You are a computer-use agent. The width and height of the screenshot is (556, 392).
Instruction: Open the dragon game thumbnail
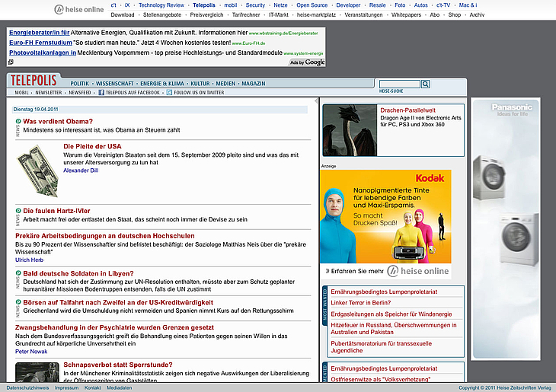[350, 130]
